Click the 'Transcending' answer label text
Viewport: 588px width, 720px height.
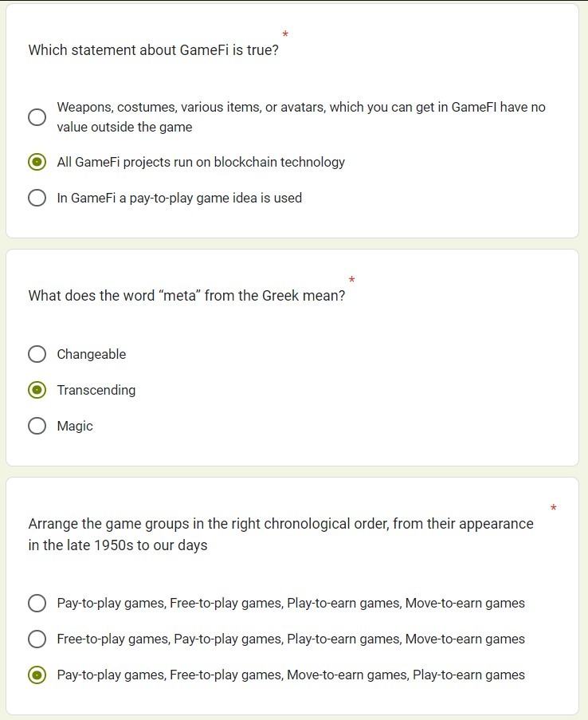pos(96,390)
